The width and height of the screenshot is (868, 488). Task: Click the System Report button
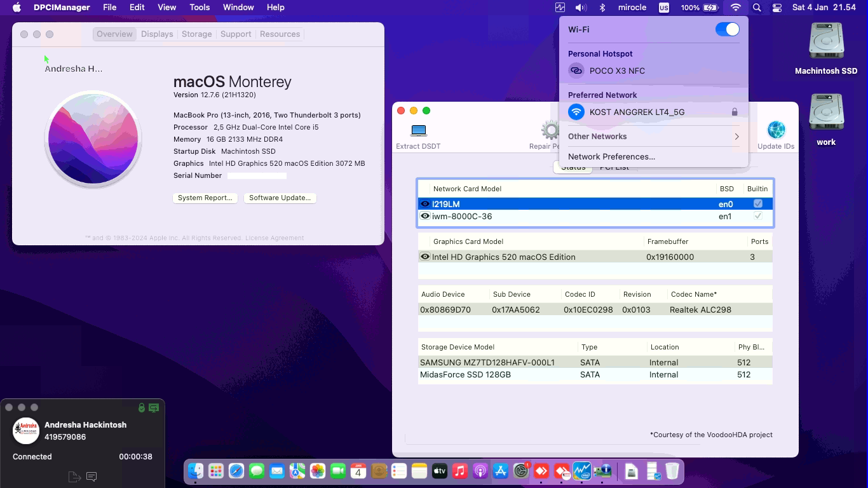tap(205, 198)
